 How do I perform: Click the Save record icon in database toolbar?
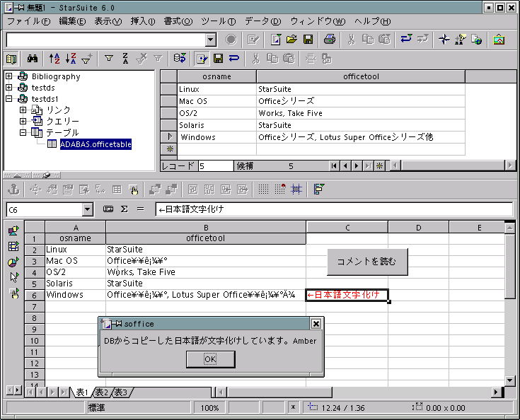coord(218,59)
